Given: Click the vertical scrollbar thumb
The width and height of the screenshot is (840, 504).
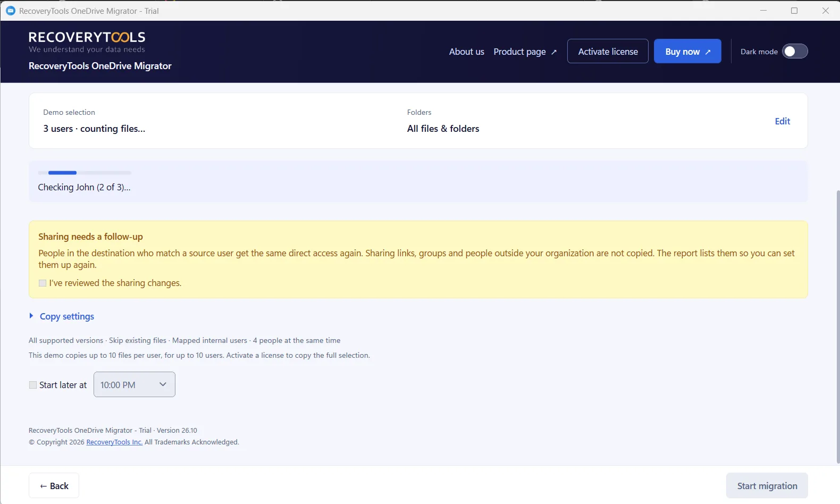Looking at the screenshot, I should (x=838, y=326).
